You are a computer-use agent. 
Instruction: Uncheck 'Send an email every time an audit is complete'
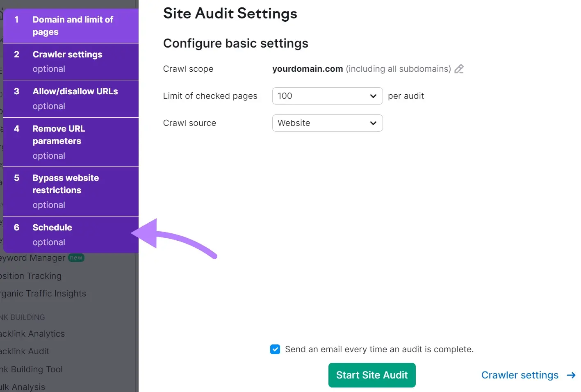tap(275, 349)
